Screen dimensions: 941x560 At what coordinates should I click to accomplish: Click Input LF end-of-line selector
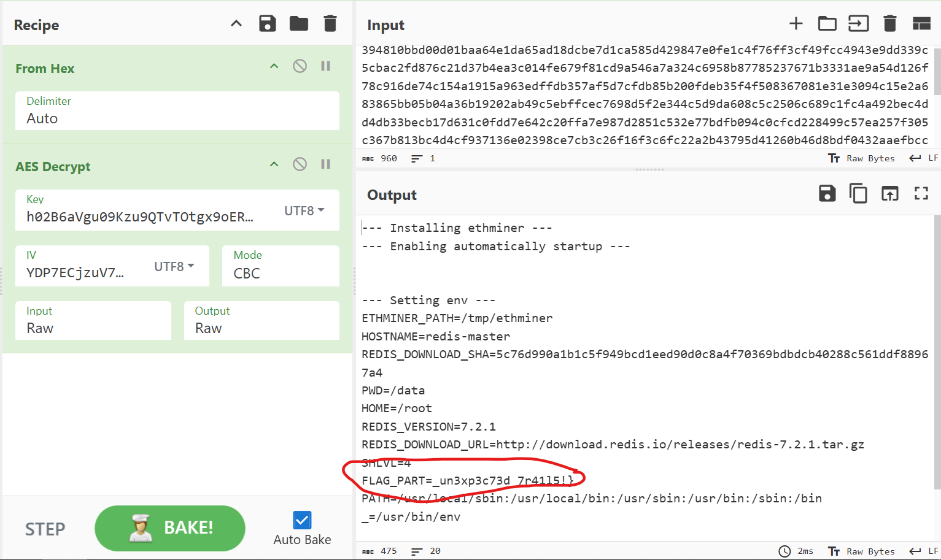[924, 158]
